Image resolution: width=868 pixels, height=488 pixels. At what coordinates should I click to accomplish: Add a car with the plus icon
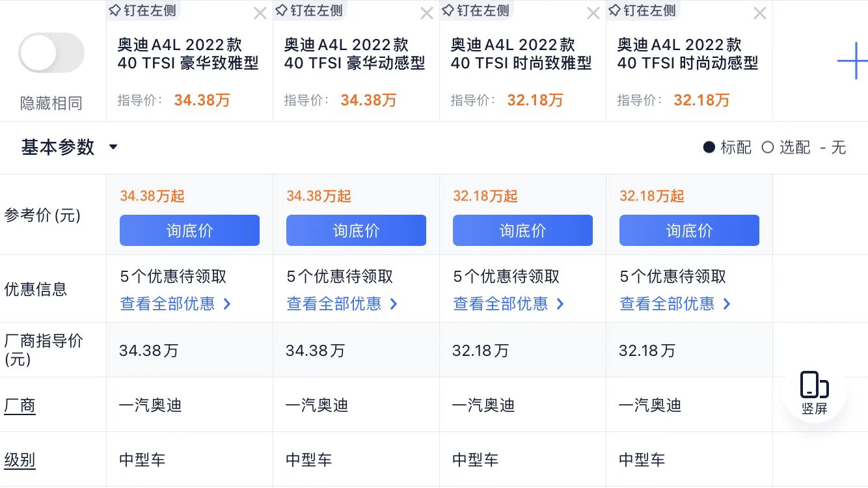[852, 61]
